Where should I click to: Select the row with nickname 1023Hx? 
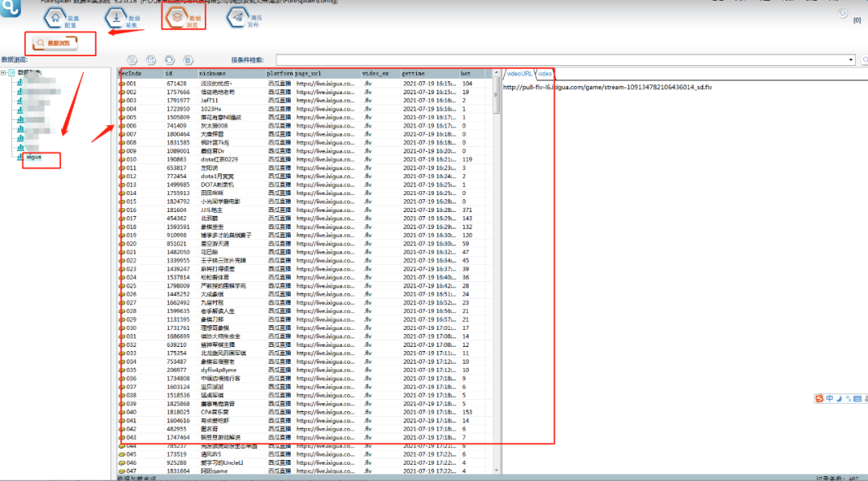click(x=305, y=109)
